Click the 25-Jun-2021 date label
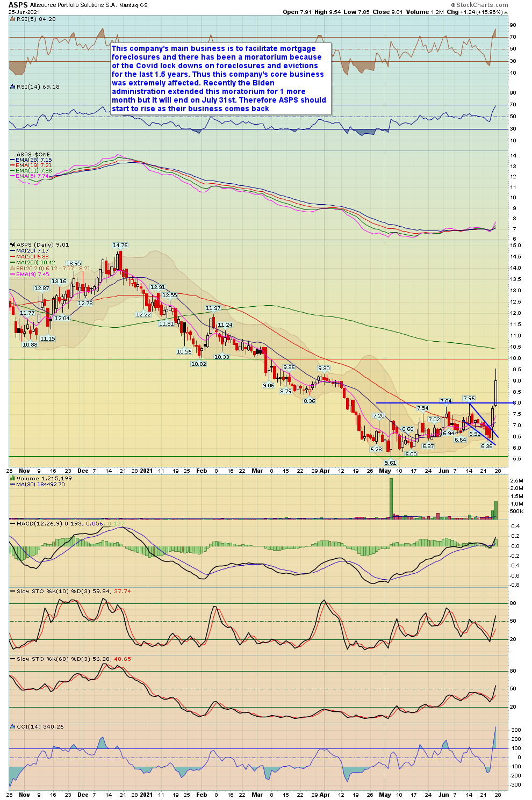Screen dimensions: 532x800 (24, 11)
